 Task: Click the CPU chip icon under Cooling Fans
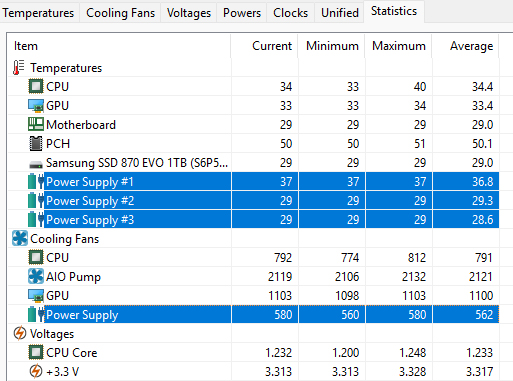[36, 257]
